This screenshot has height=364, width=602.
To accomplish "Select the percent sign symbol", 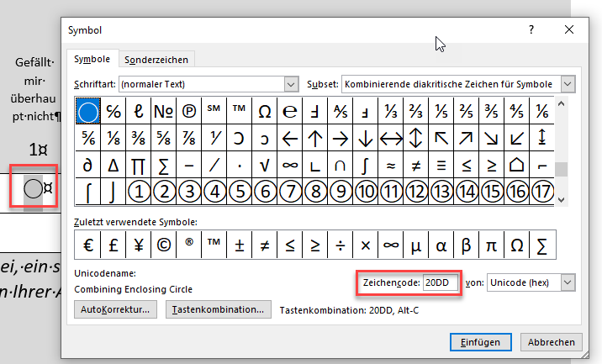I will tap(114, 111).
